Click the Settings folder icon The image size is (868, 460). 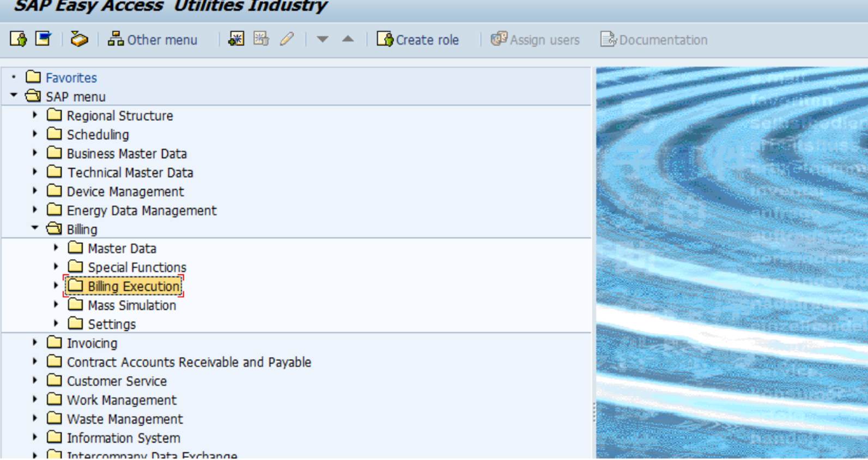coord(75,323)
